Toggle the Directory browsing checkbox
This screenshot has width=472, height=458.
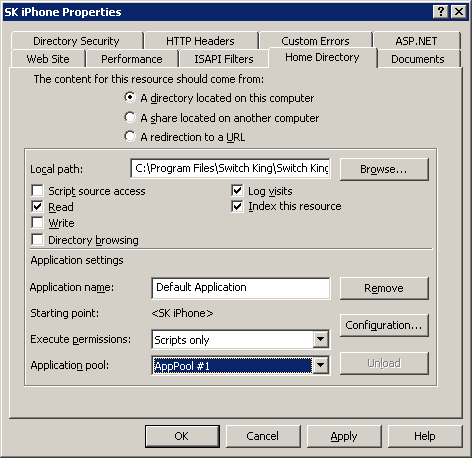(x=37, y=239)
